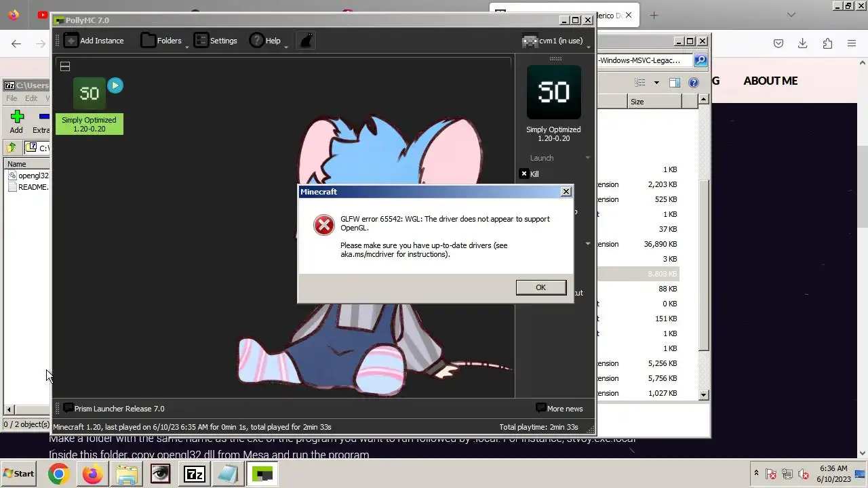
Task: Click Explorer scrollbar up arrow
Action: click(704, 100)
